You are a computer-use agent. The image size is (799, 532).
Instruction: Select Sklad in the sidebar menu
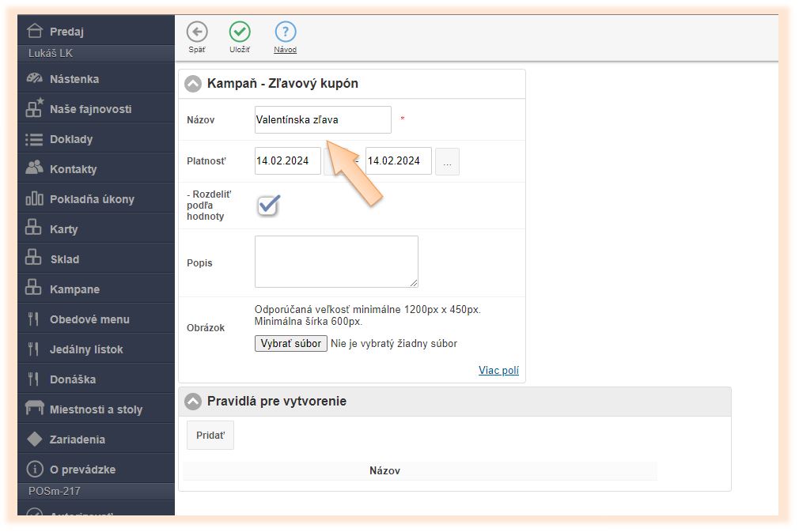pyautogui.click(x=64, y=259)
